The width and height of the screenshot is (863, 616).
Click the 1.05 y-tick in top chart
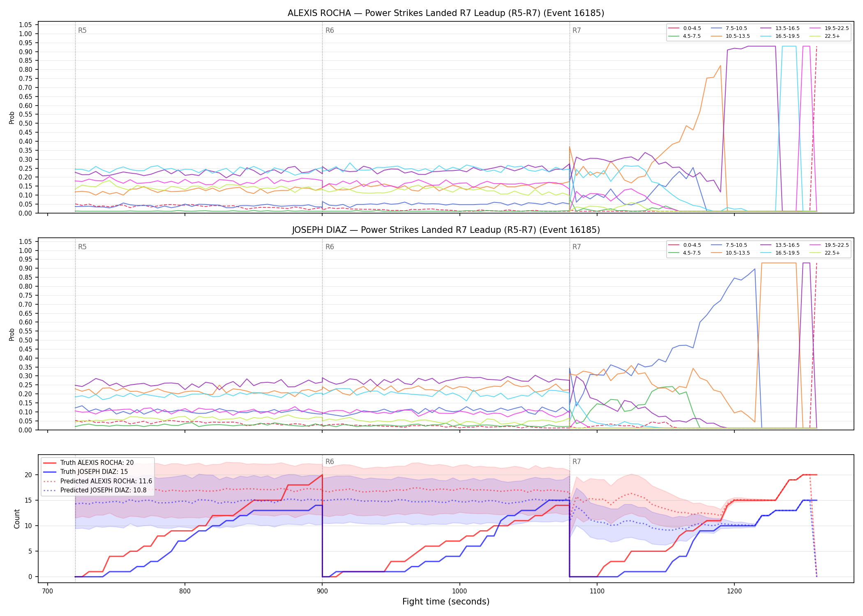pos(25,25)
